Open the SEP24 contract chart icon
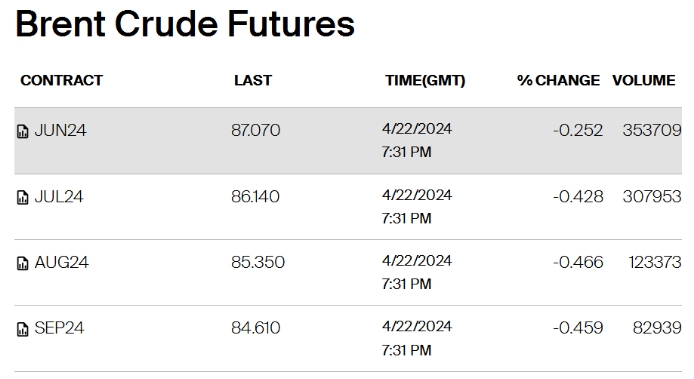 pos(23,329)
